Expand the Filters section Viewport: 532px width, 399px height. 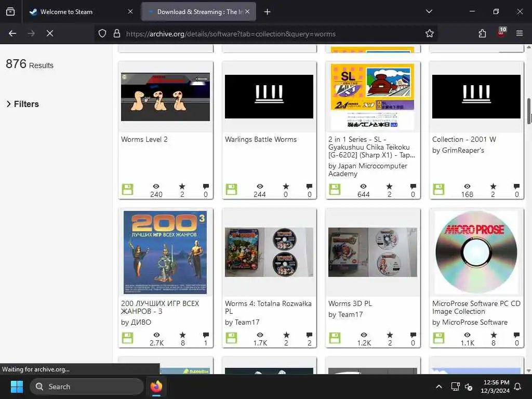click(23, 104)
